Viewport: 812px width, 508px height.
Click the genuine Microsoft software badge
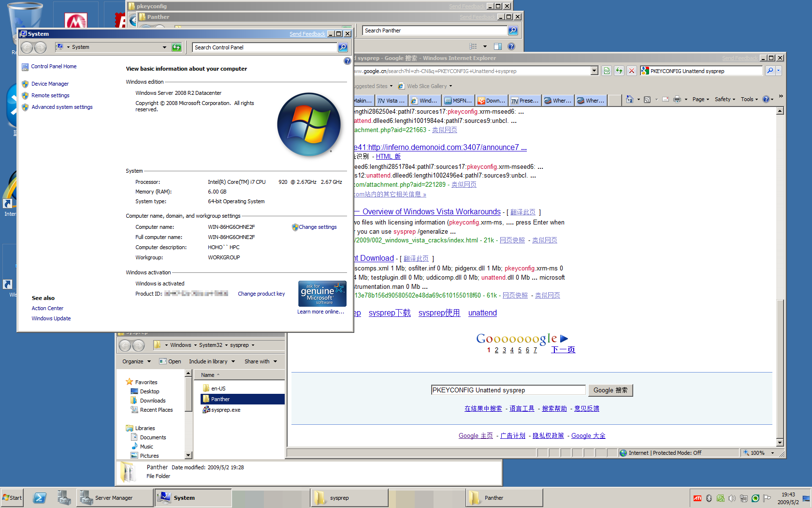tap(322, 293)
